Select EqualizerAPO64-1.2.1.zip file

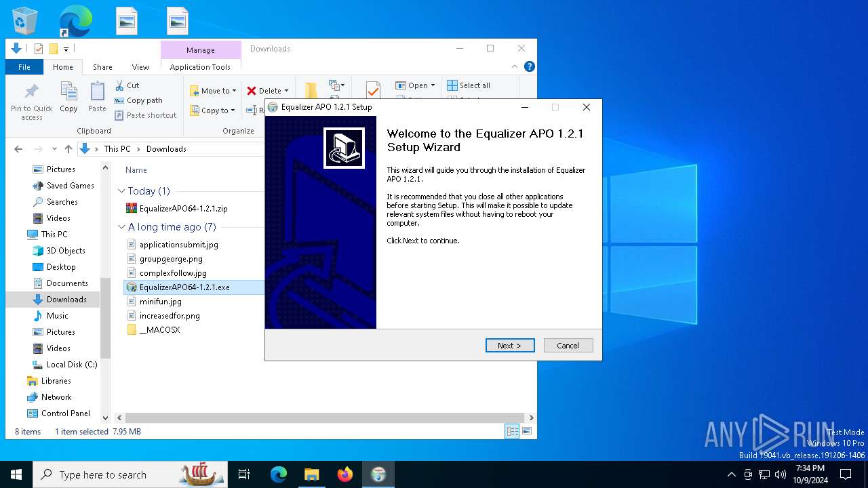[x=176, y=209]
